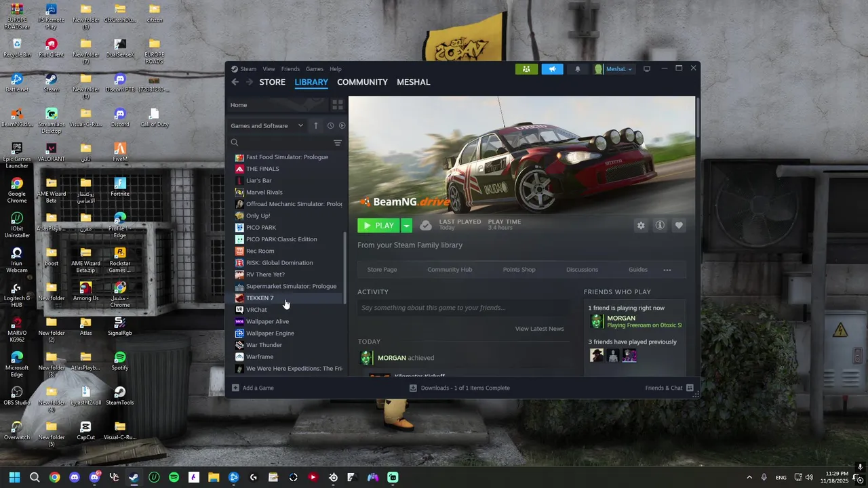Switch to the STORE tab
This screenshot has width=868, height=488.
click(272, 82)
